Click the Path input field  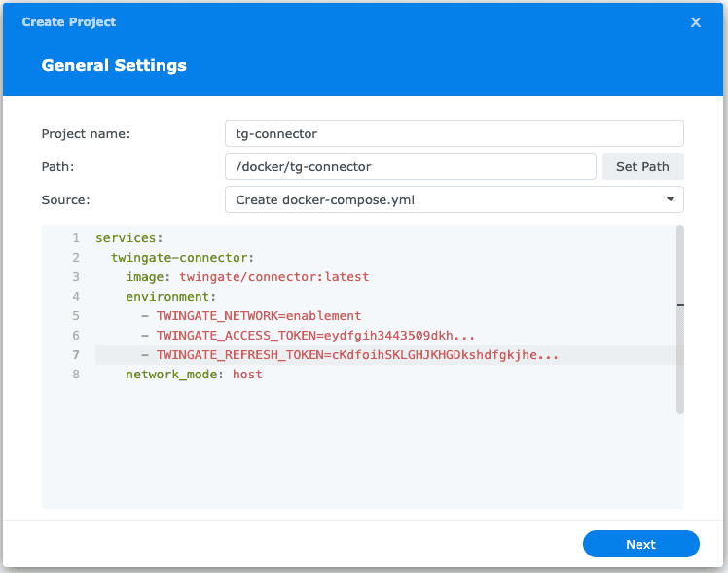pyautogui.click(x=410, y=166)
